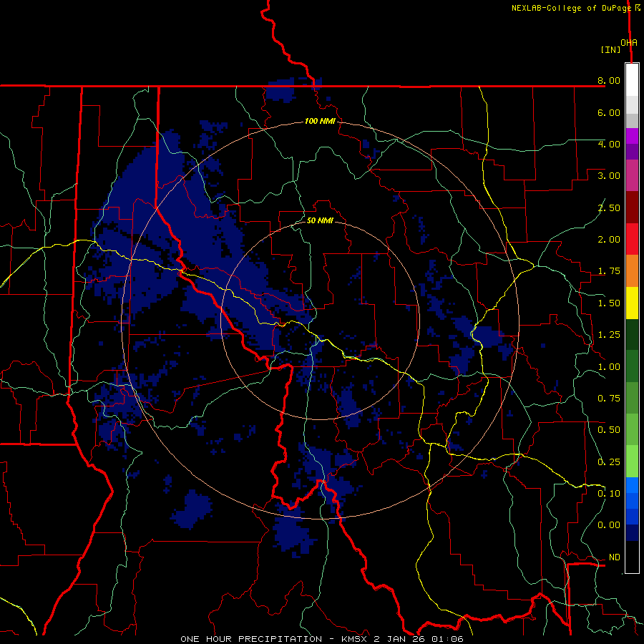Pick the bright red swatch above 2.00
This screenshot has width=644, height=644.
tap(632, 239)
